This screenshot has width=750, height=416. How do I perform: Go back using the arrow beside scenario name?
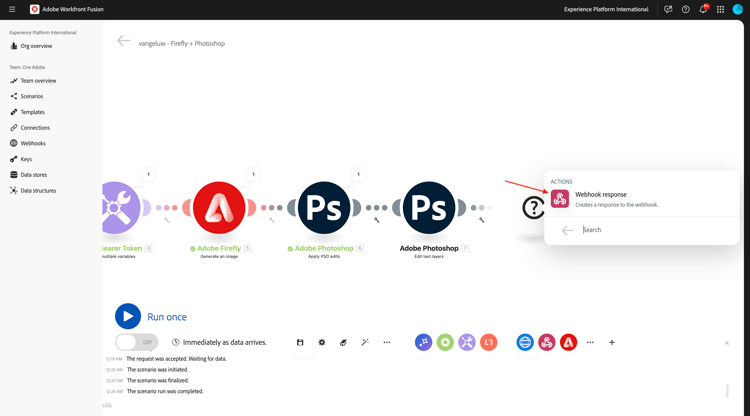click(123, 41)
